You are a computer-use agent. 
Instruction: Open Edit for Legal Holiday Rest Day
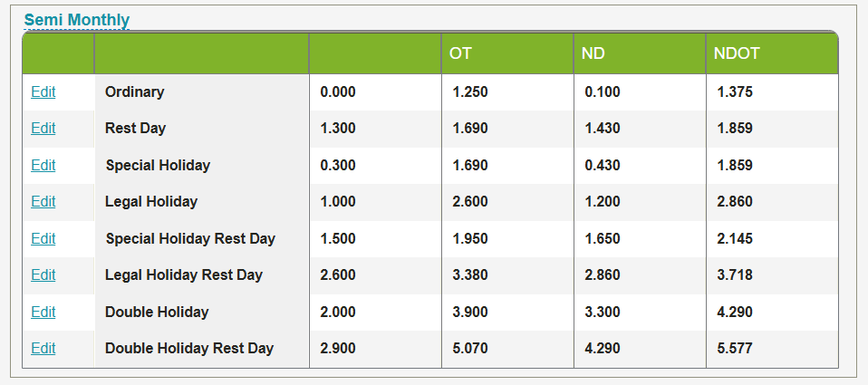click(x=43, y=274)
